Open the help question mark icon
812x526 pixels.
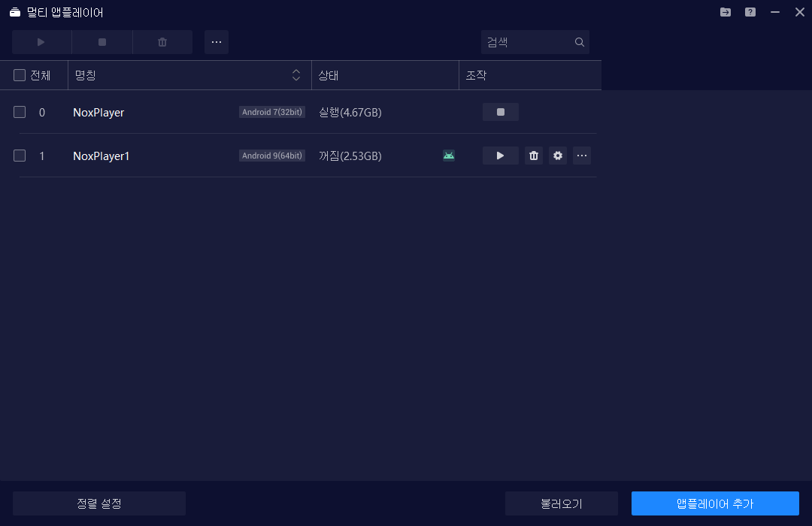point(750,12)
